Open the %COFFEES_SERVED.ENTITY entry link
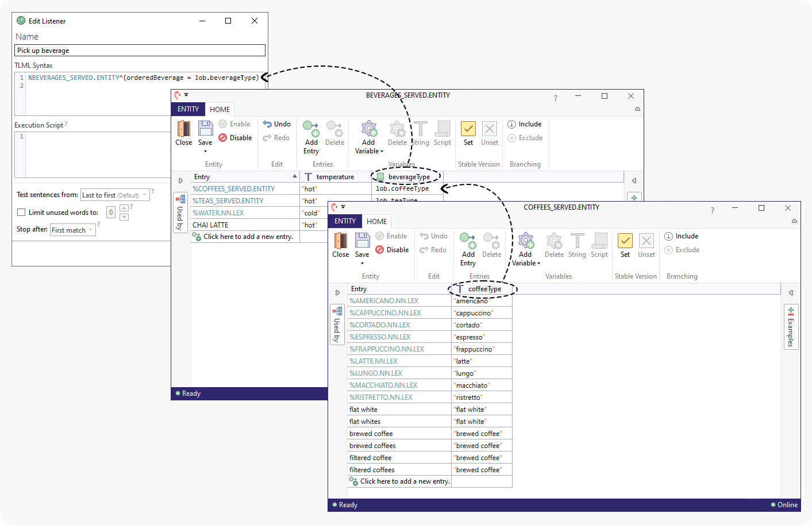812x525 pixels. click(x=233, y=189)
